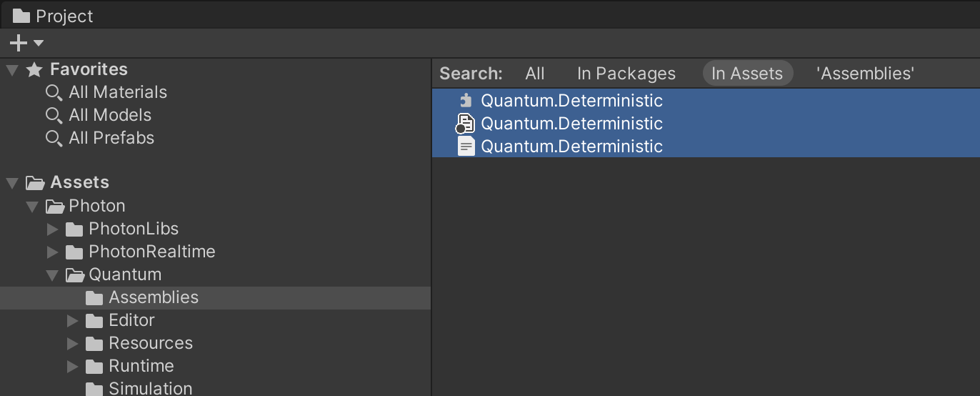Limit search to 'Assemblies' folder
The height and width of the screenshot is (396, 980).
865,74
